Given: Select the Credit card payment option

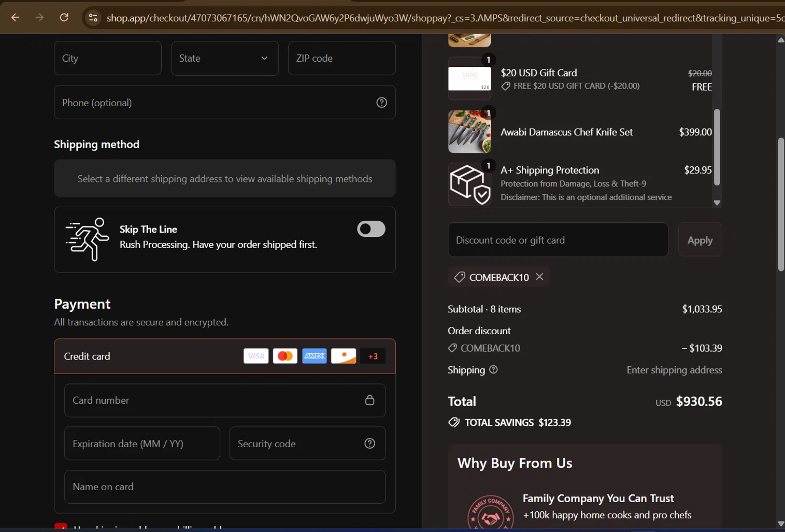Looking at the screenshot, I should point(225,356).
